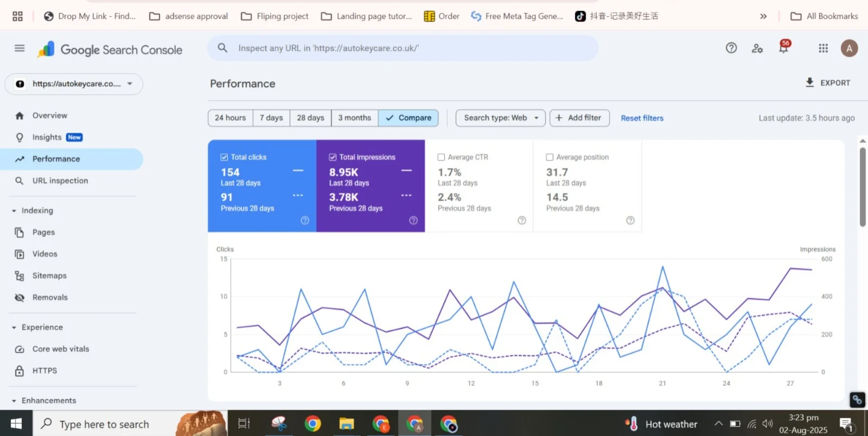The height and width of the screenshot is (436, 868).
Task: Click the Reset filters link
Action: [642, 118]
